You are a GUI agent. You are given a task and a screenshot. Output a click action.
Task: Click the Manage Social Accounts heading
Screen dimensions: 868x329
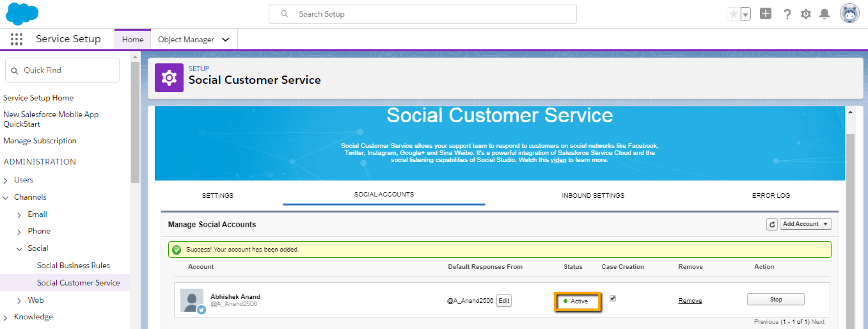pos(212,225)
